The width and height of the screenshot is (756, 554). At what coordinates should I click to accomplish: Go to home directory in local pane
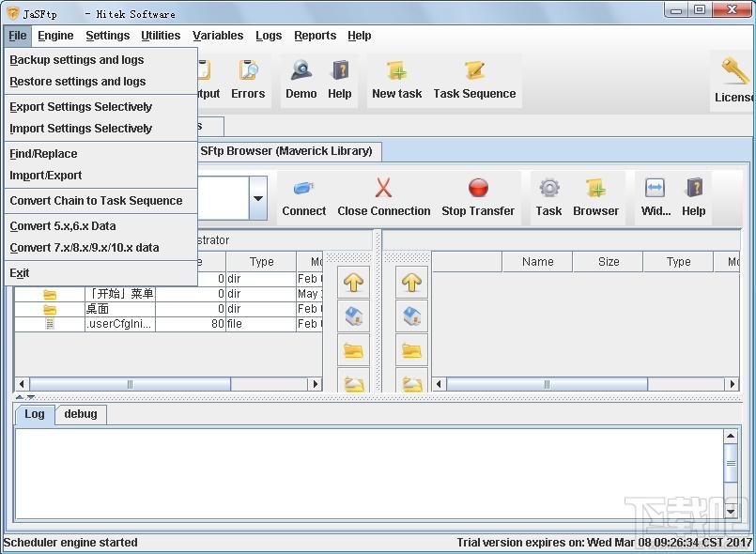click(353, 316)
